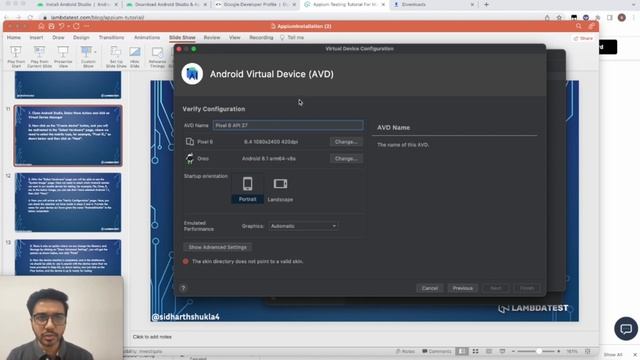This screenshot has width=640, height=360.
Task: Open the Review ribbon tab
Action: pyautogui.click(x=212, y=38)
